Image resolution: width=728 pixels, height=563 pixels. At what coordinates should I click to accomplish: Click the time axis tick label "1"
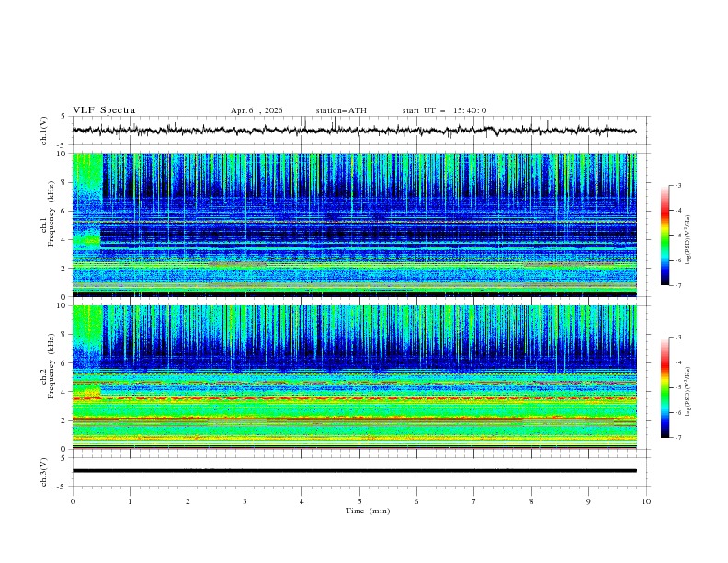(131, 501)
